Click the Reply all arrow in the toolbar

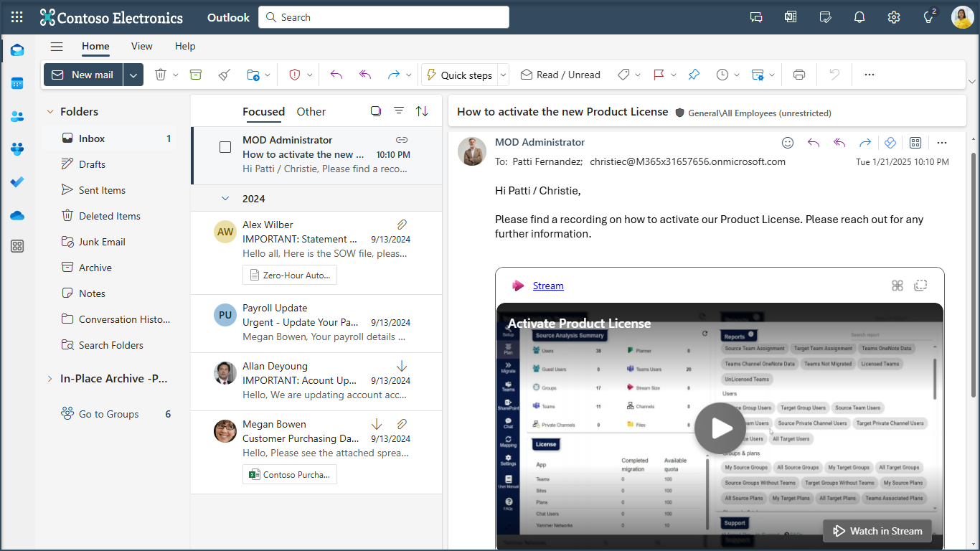coord(365,75)
